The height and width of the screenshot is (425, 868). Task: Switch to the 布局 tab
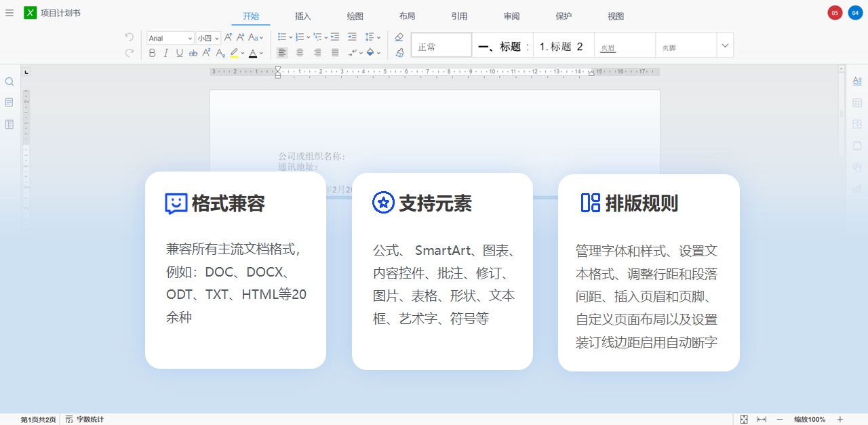click(x=407, y=16)
